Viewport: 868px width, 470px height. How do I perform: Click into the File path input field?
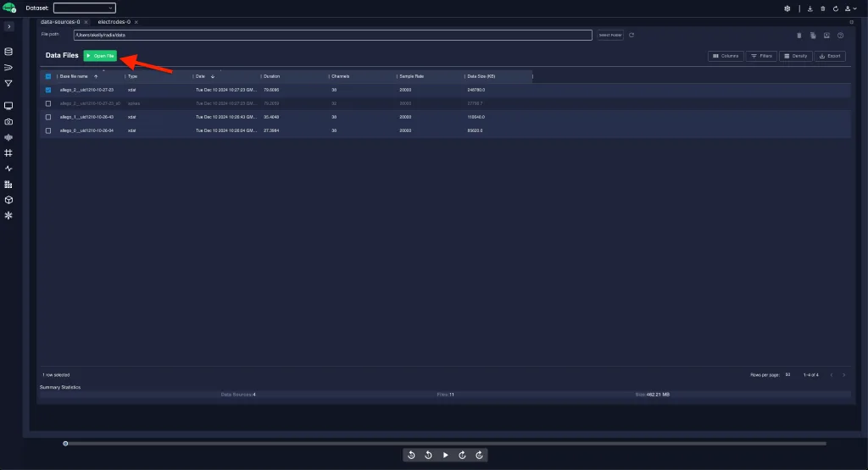(332, 35)
